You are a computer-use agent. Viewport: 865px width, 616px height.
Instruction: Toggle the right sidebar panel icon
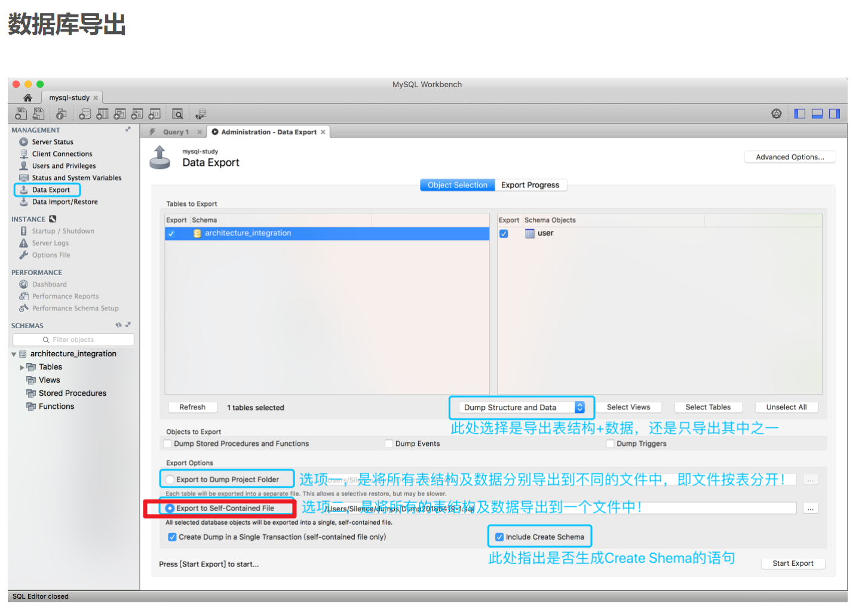(835, 113)
